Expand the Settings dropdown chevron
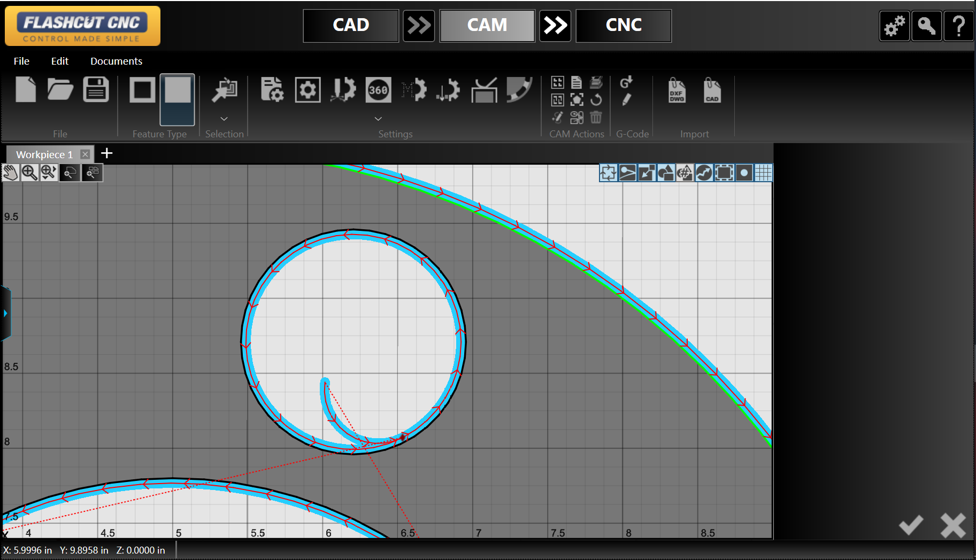The height and width of the screenshot is (560, 976). [x=378, y=119]
